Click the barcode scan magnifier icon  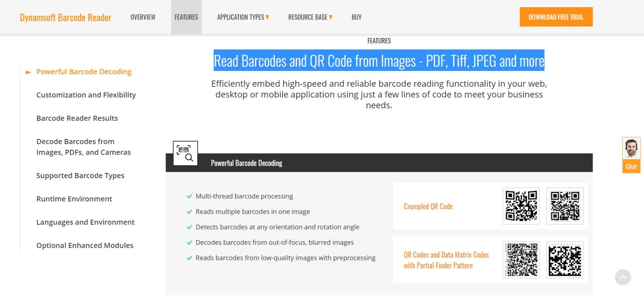coord(185,153)
